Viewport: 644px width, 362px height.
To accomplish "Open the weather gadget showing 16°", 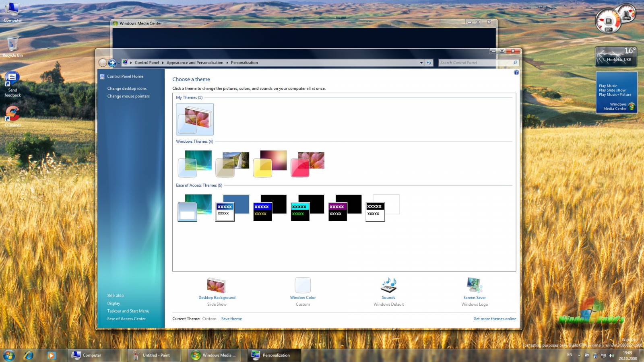I will click(616, 56).
